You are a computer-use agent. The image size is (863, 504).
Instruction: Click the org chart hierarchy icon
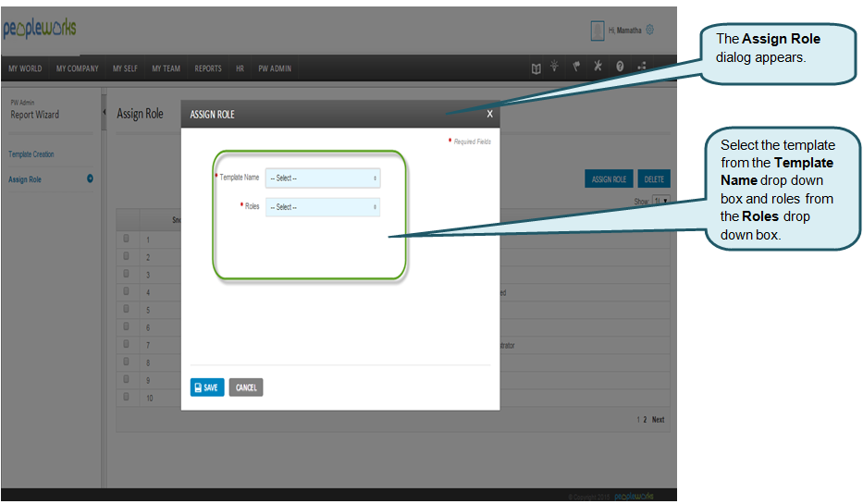(x=641, y=68)
